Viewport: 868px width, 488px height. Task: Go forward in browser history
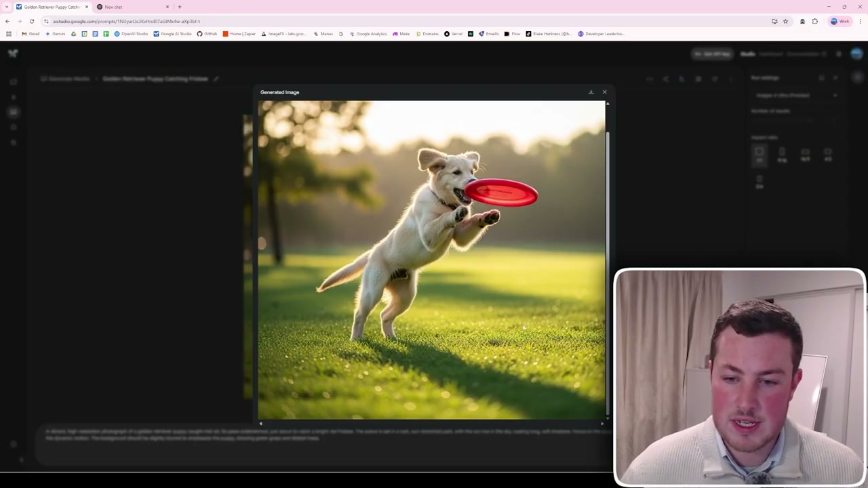click(19, 21)
